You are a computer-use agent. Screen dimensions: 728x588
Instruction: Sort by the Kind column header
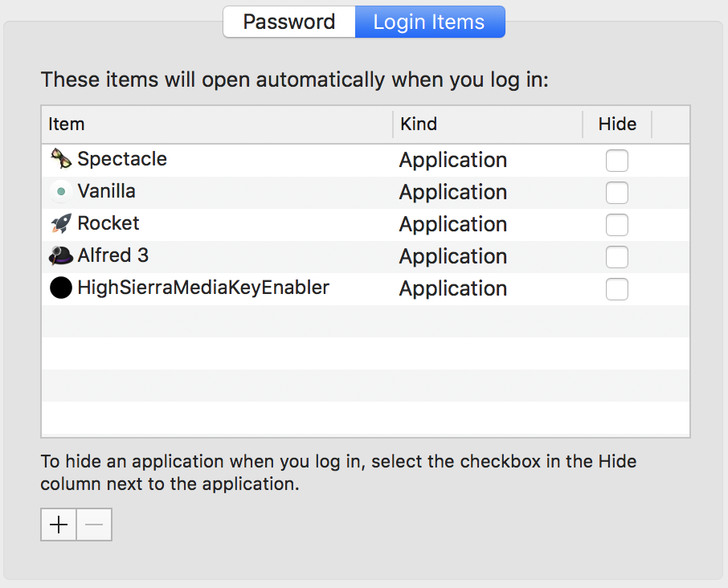coord(488,125)
